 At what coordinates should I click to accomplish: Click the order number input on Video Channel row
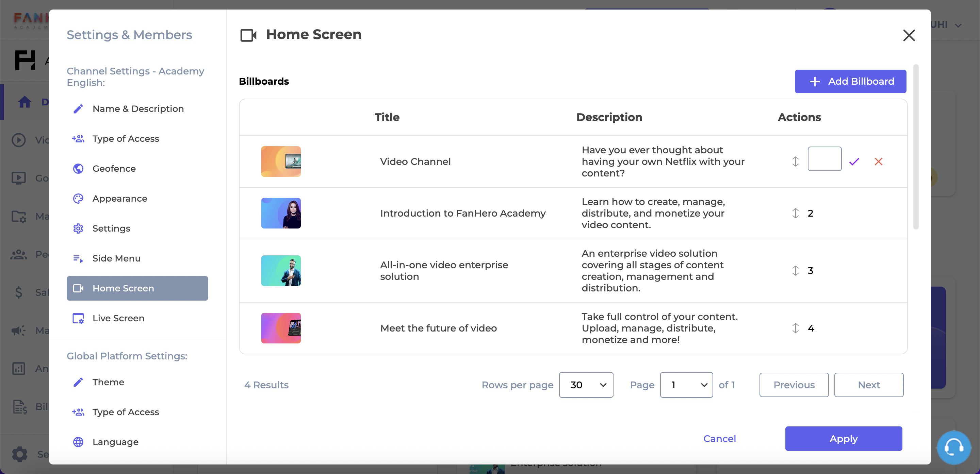pos(824,159)
